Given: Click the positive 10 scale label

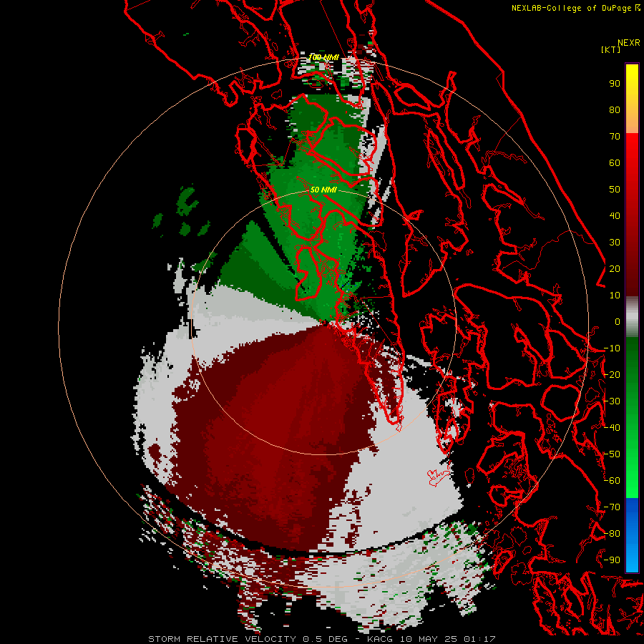Looking at the screenshot, I should (615, 296).
